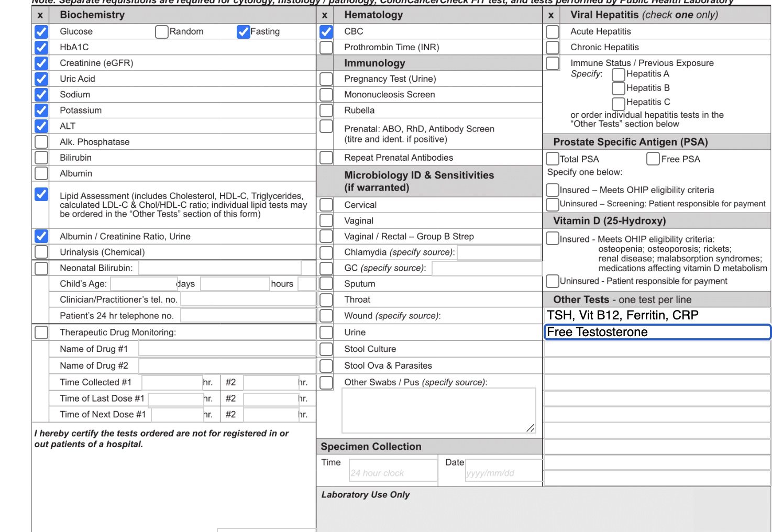The image size is (772, 532).
Task: Uncheck the CBC checkbox
Action: [x=326, y=32]
